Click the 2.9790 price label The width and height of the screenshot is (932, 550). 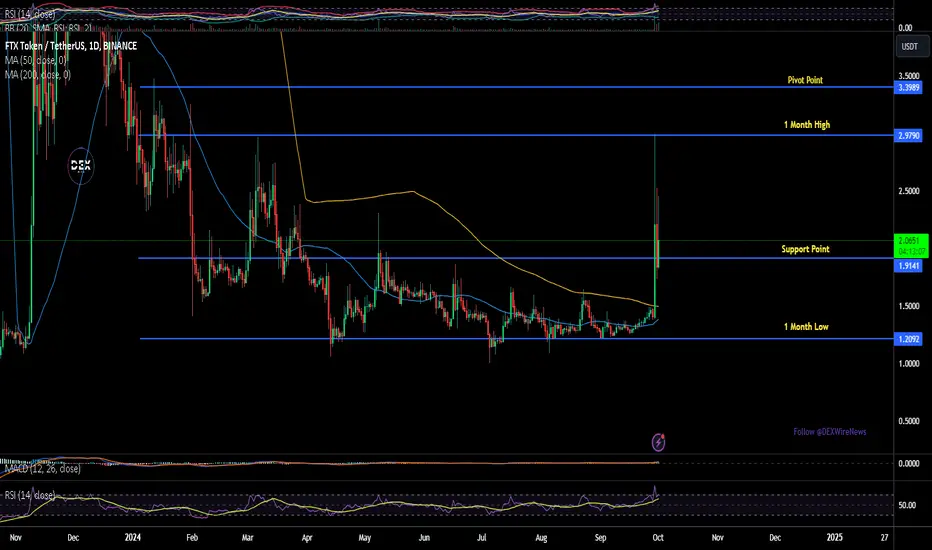pyautogui.click(x=908, y=136)
